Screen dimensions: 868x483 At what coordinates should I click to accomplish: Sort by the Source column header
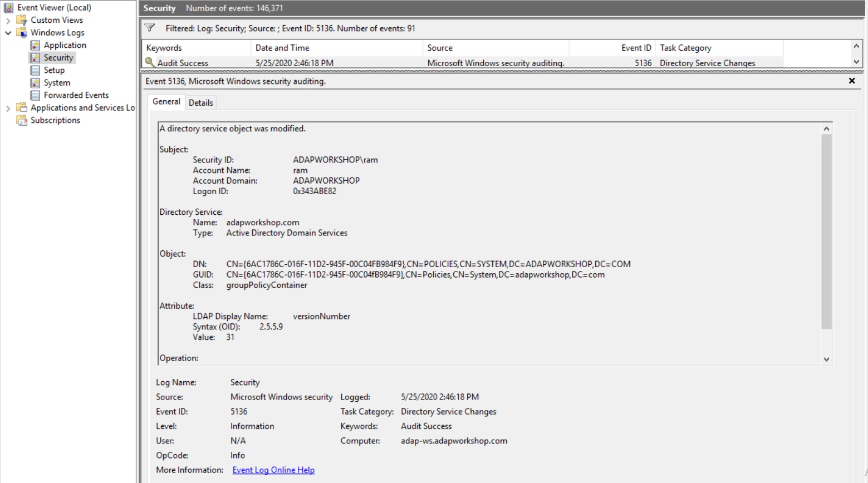tap(496, 48)
